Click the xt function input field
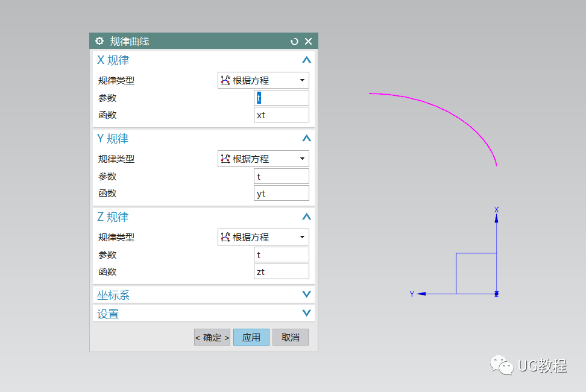The image size is (586, 392). click(281, 115)
